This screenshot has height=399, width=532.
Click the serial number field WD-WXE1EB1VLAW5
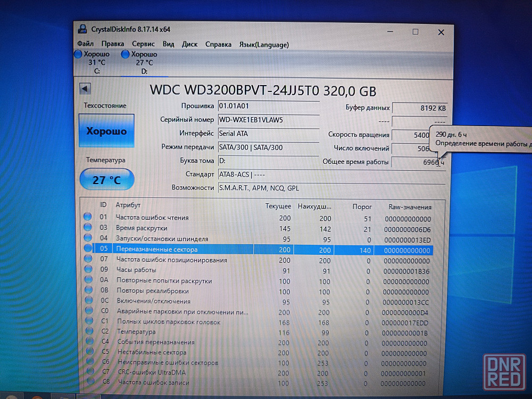pos(268,120)
